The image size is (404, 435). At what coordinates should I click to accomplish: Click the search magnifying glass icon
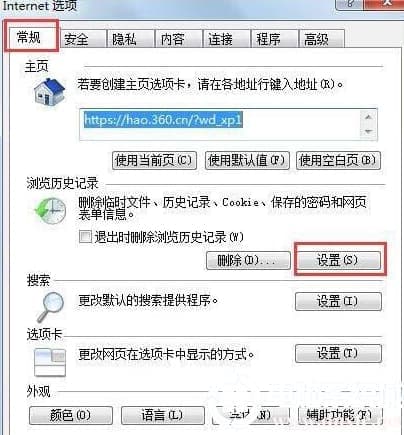click(50, 307)
